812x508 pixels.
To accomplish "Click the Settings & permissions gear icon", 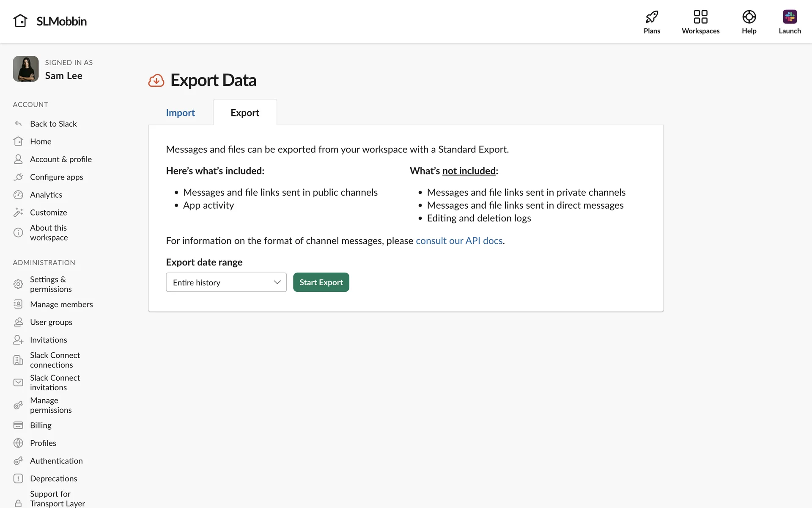I will coord(18,284).
